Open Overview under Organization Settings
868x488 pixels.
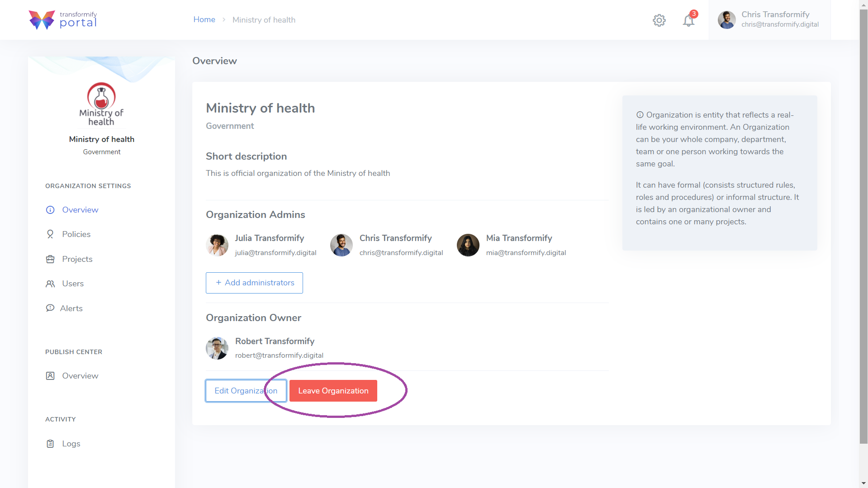80,210
